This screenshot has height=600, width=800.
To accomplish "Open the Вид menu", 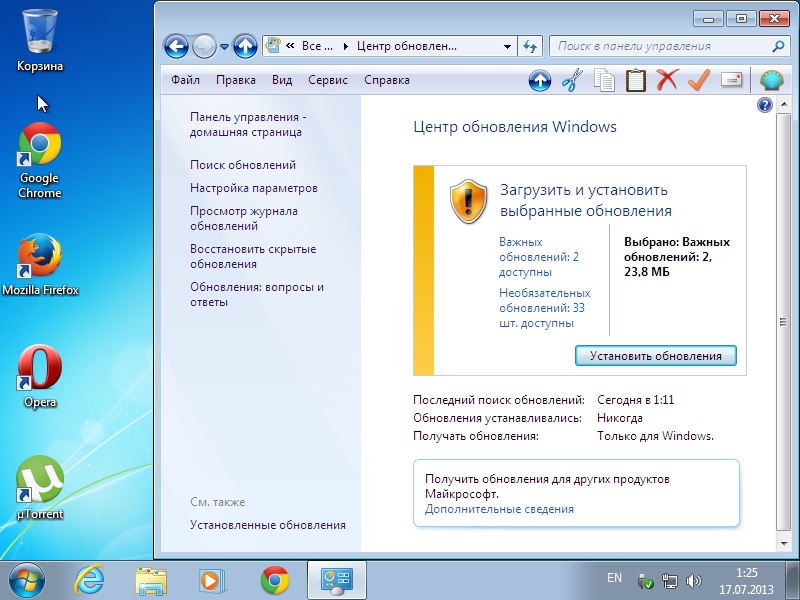I will (282, 80).
